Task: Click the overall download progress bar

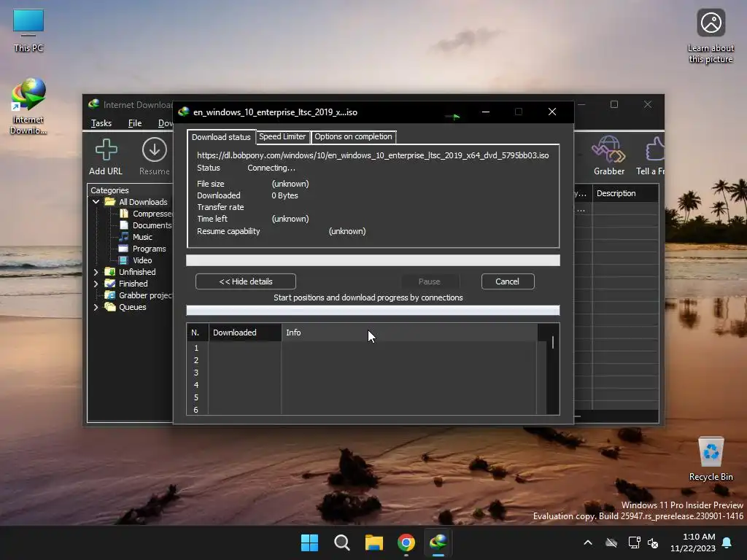Action: [373, 260]
